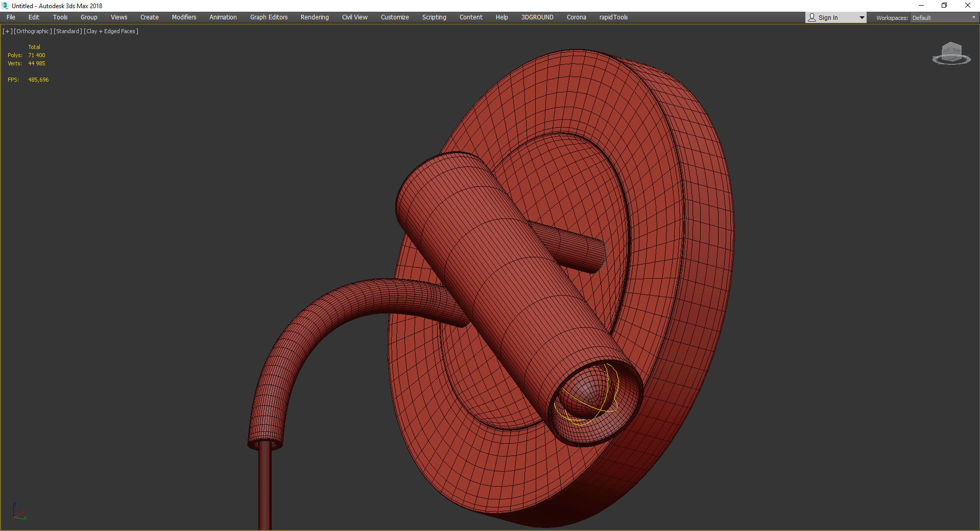Screen dimensions: 980x531
Task: Select the Customize menu
Action: [x=394, y=17]
